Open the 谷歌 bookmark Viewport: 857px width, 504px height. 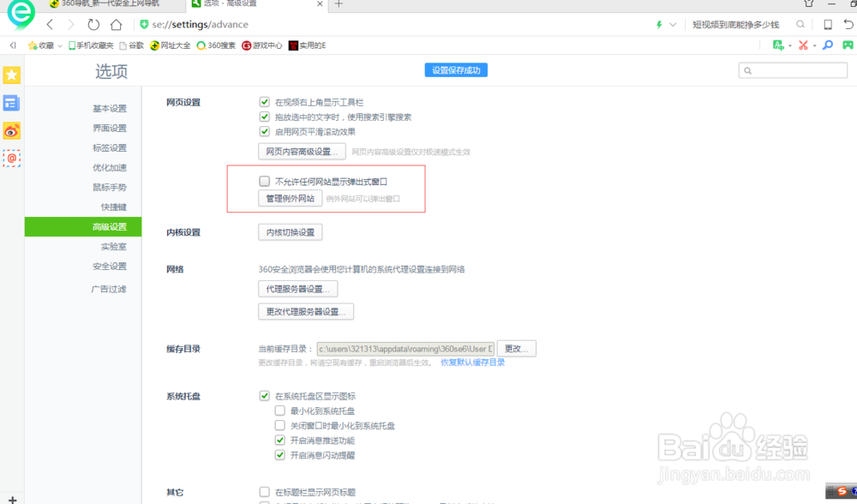pos(132,45)
